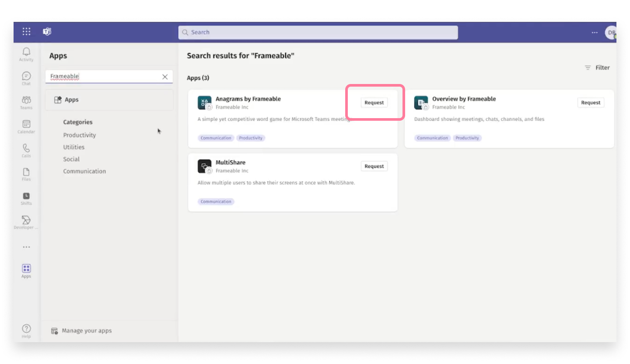The height and width of the screenshot is (364, 630).
Task: Choose the Productivity category
Action: pos(80,135)
